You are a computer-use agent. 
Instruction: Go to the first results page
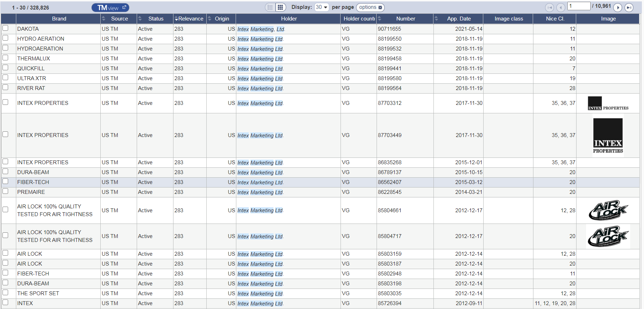[550, 7]
